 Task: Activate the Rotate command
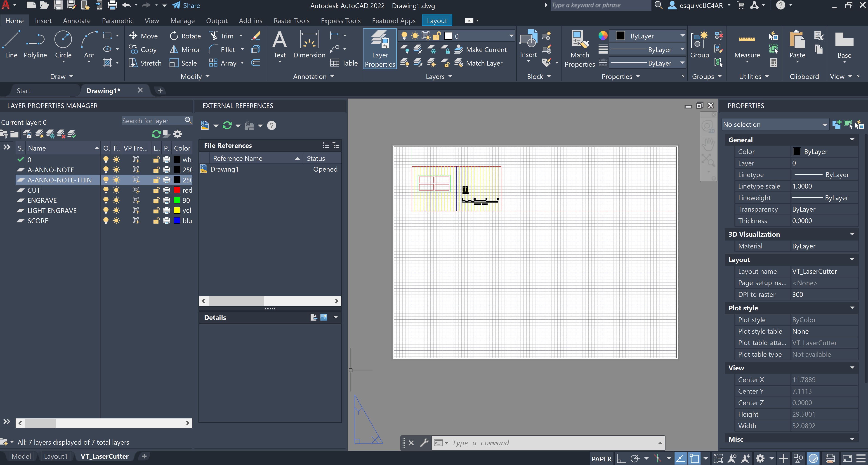185,36
